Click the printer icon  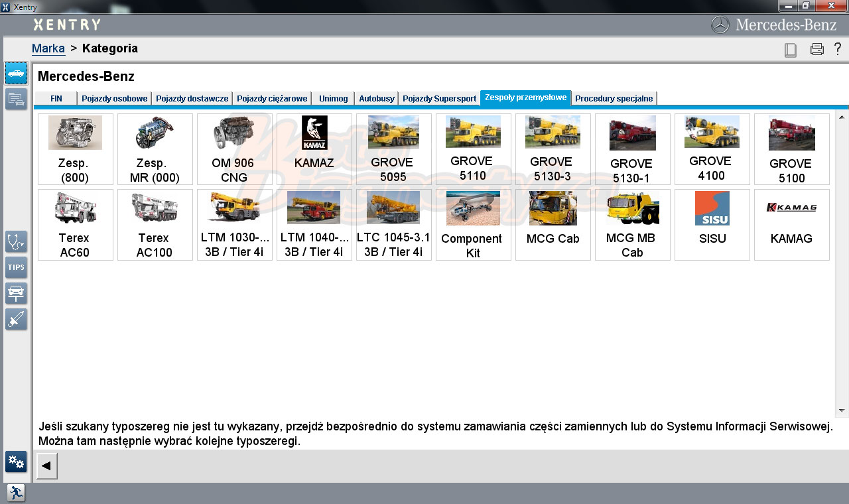pos(817,49)
